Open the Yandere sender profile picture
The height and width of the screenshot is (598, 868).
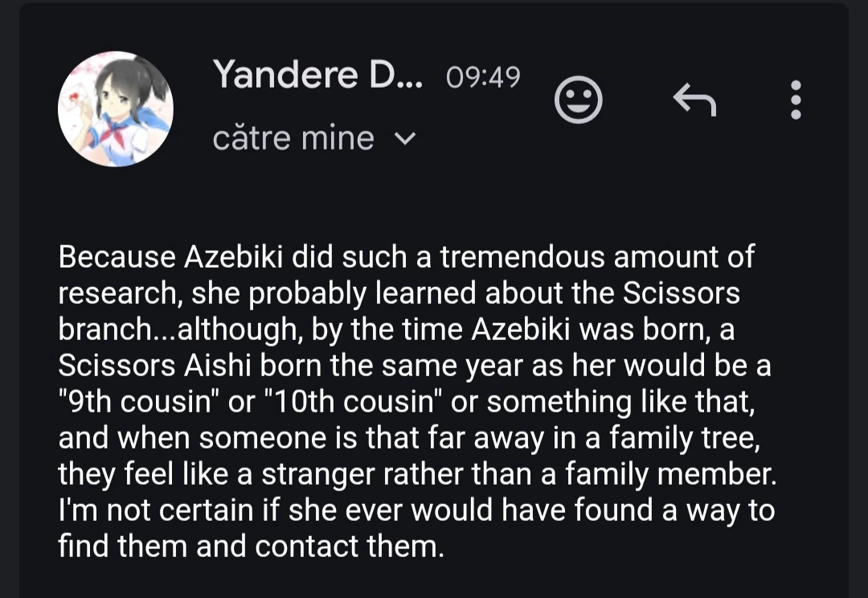coord(116,109)
